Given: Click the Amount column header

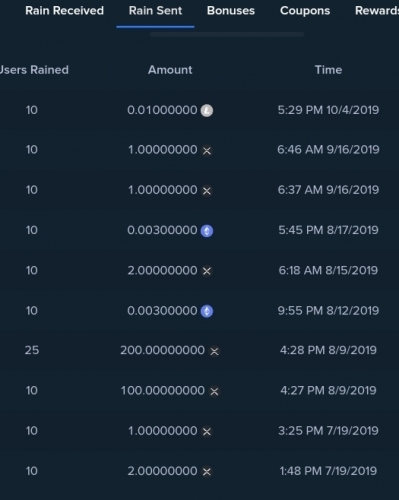Looking at the screenshot, I should 170,70.
